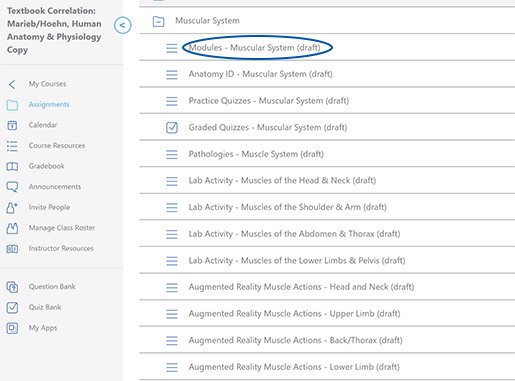Click the Course Resources list icon
The width and height of the screenshot is (515, 381).
click(x=12, y=146)
